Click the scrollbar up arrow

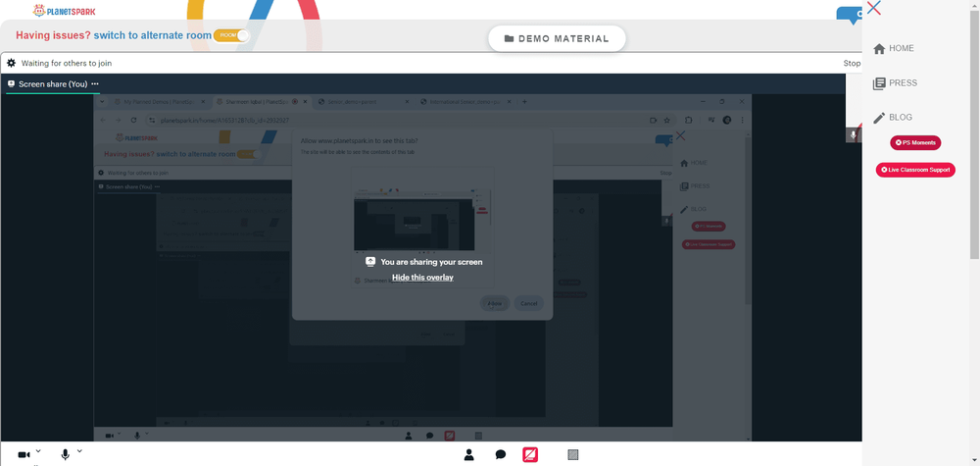coord(974,4)
